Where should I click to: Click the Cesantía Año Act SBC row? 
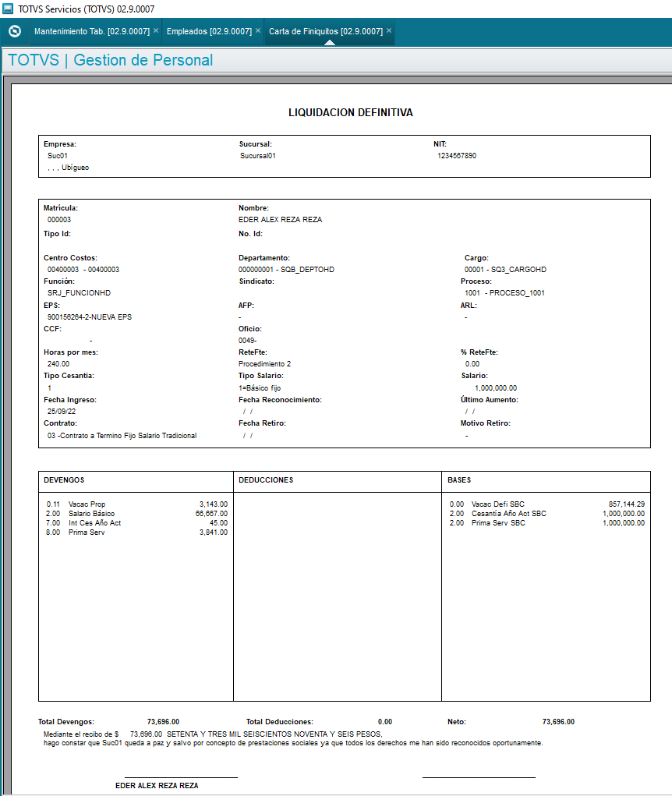coord(547,514)
